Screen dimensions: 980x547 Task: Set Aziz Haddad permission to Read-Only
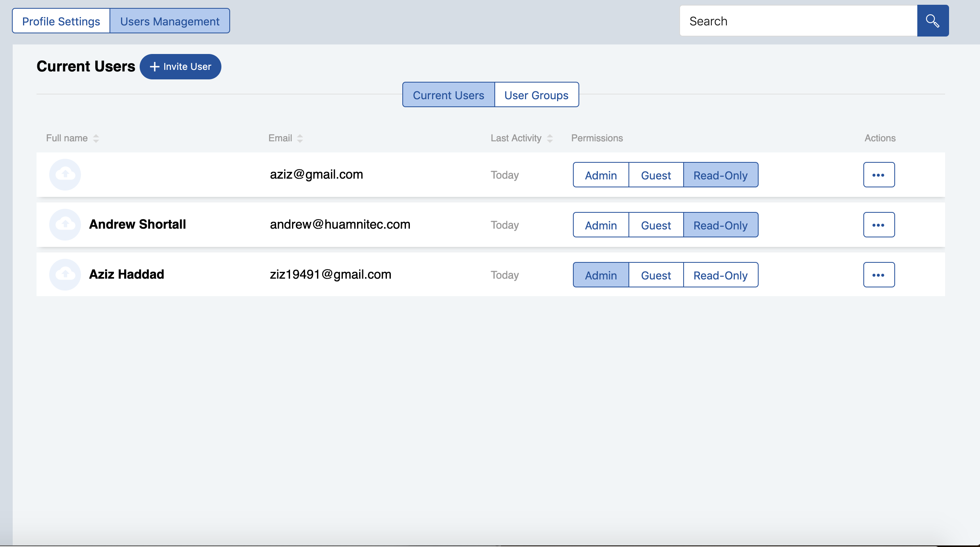pos(720,275)
